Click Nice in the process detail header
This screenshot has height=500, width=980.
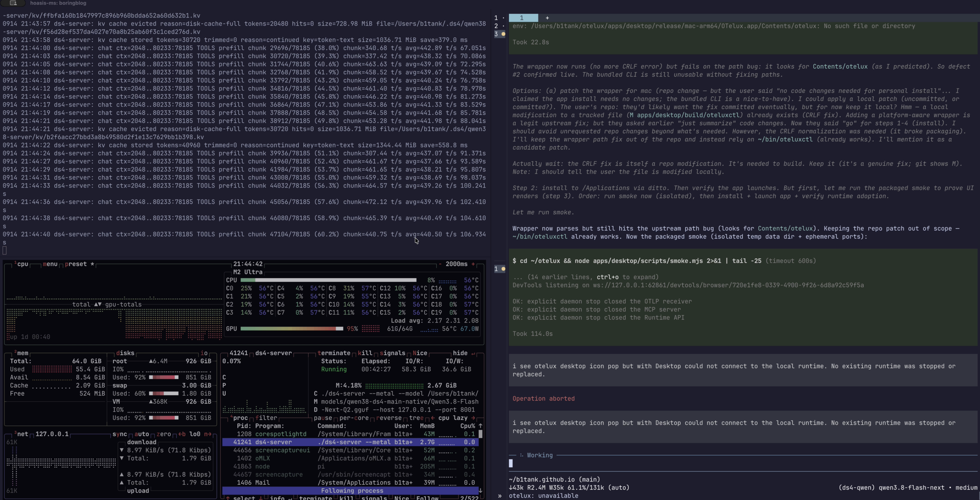point(420,353)
